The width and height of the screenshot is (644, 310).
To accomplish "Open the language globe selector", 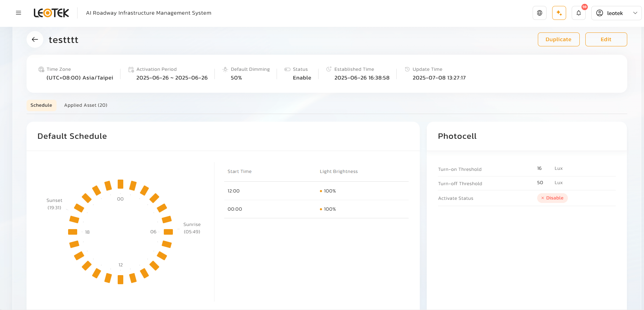I will pos(539,13).
